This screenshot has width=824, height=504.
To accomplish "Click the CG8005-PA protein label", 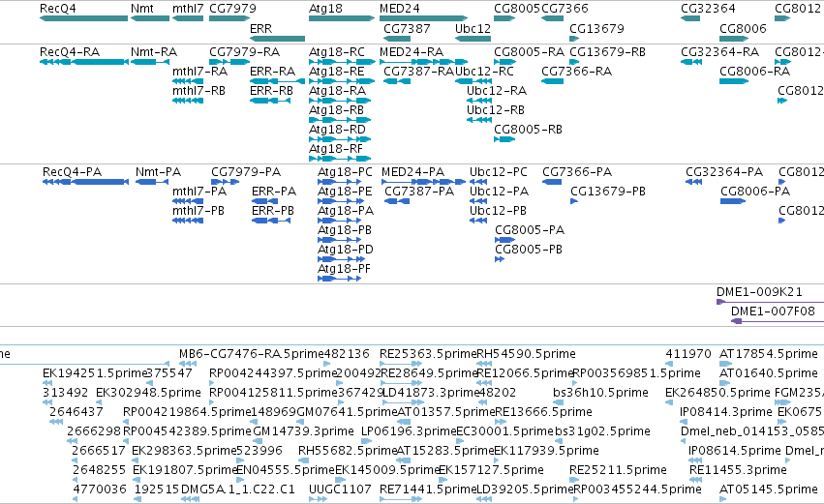I will [x=530, y=230].
